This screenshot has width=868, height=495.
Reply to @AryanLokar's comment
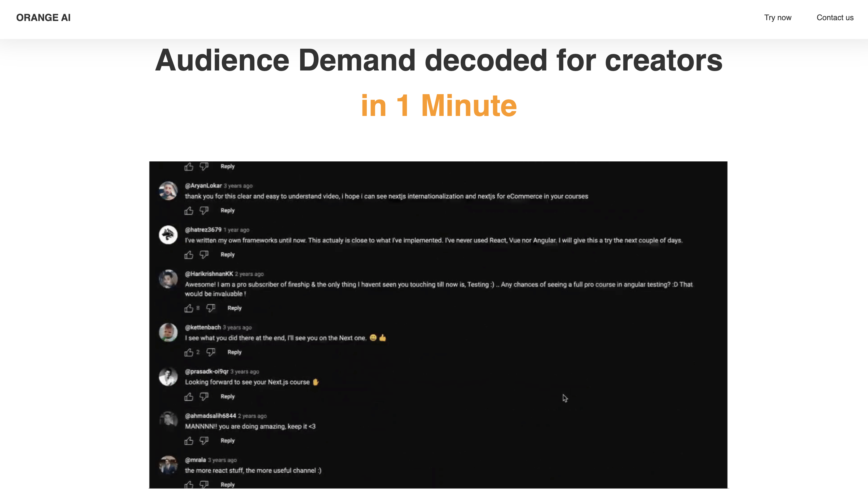(227, 210)
